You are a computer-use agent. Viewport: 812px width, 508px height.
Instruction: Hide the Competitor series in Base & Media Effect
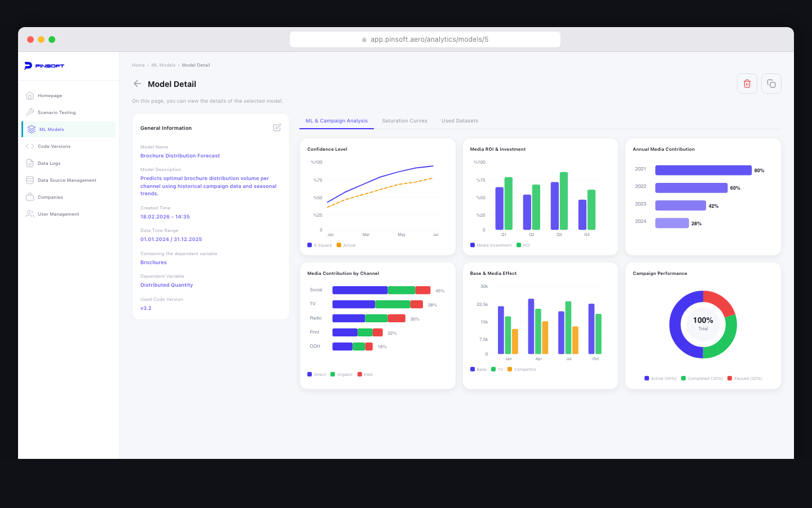pyautogui.click(x=522, y=369)
